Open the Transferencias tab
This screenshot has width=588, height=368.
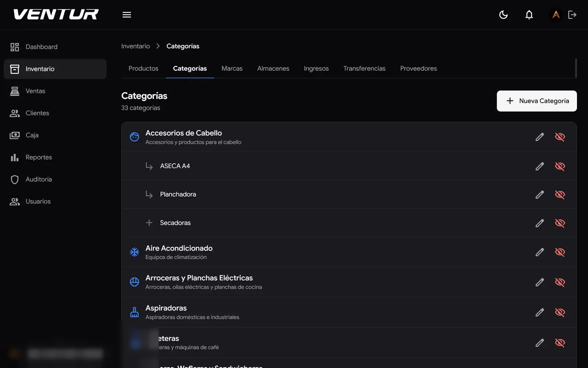(x=364, y=68)
